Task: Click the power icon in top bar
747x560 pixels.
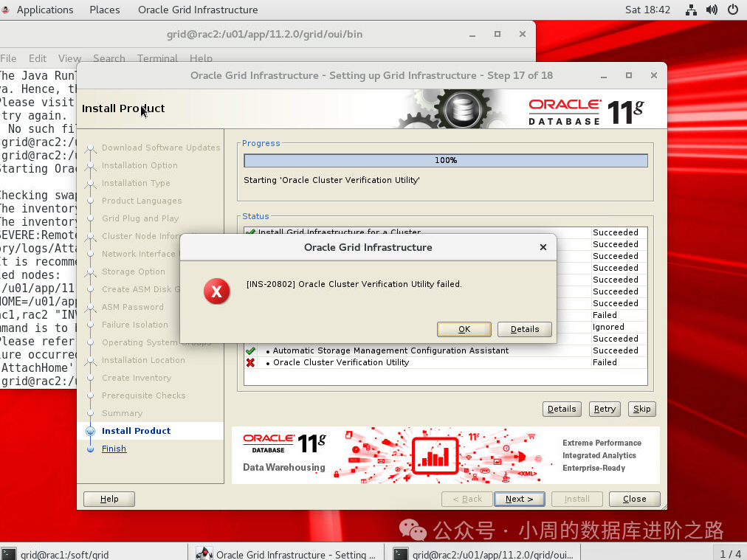Action: [x=733, y=10]
